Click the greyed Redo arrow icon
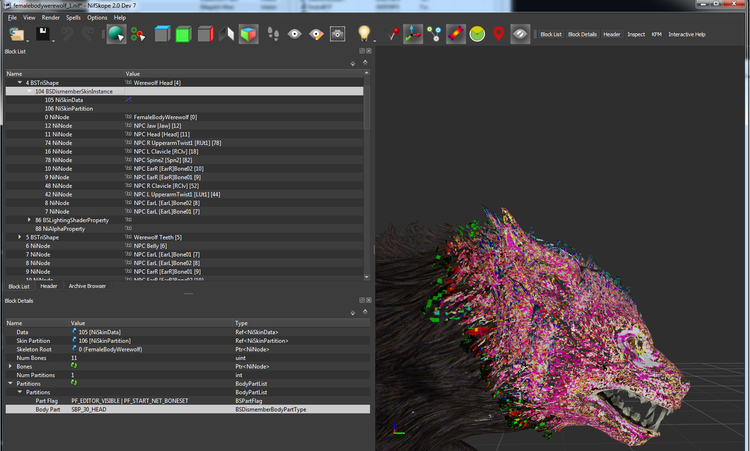 click(x=88, y=34)
